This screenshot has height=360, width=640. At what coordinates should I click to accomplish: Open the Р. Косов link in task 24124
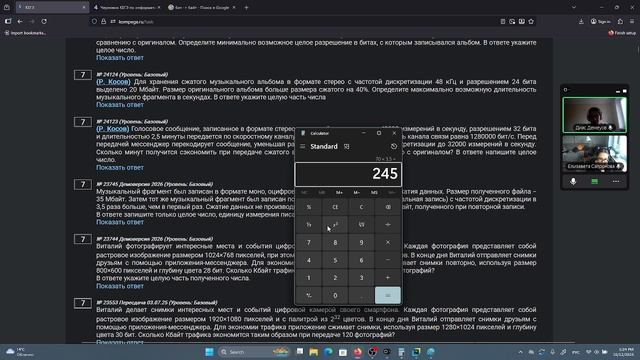(113, 82)
